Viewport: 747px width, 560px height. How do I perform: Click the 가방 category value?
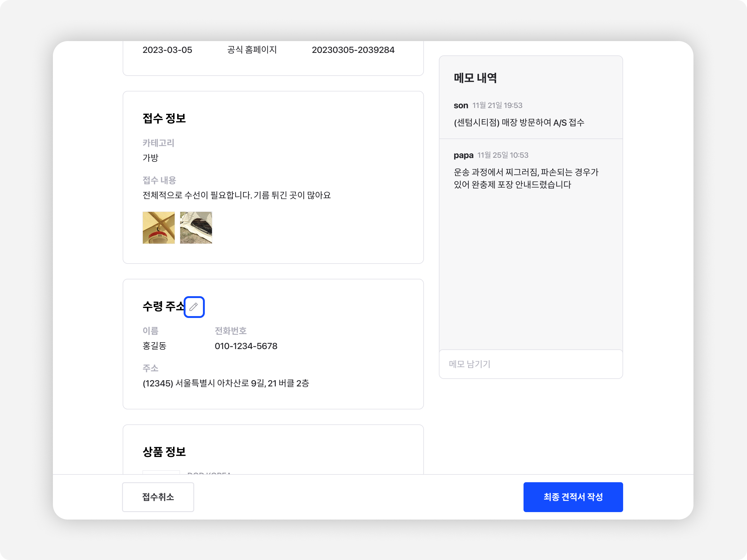click(150, 158)
